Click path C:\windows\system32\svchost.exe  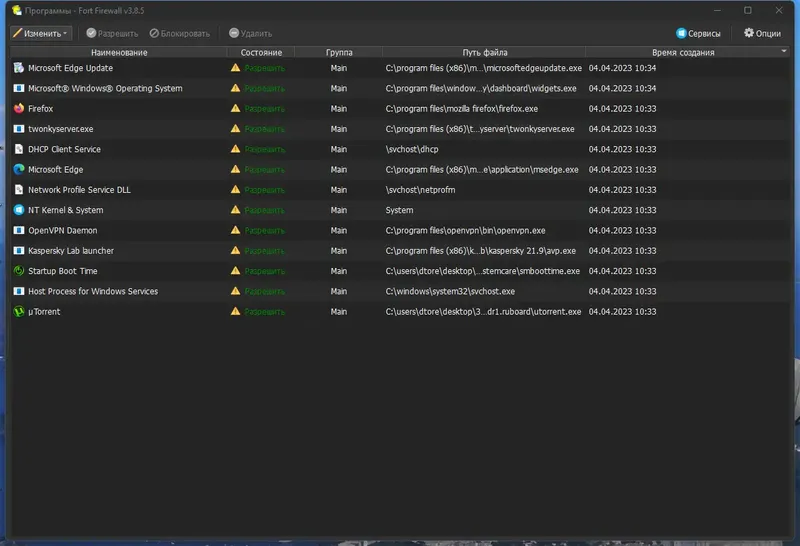(x=450, y=291)
